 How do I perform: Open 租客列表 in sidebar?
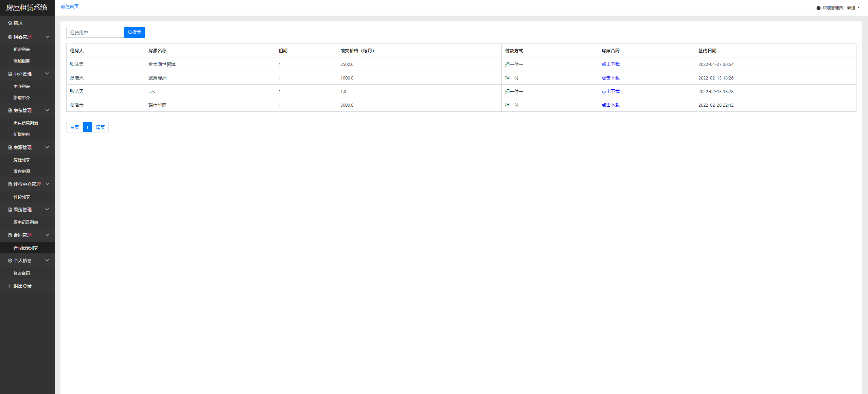click(22, 50)
